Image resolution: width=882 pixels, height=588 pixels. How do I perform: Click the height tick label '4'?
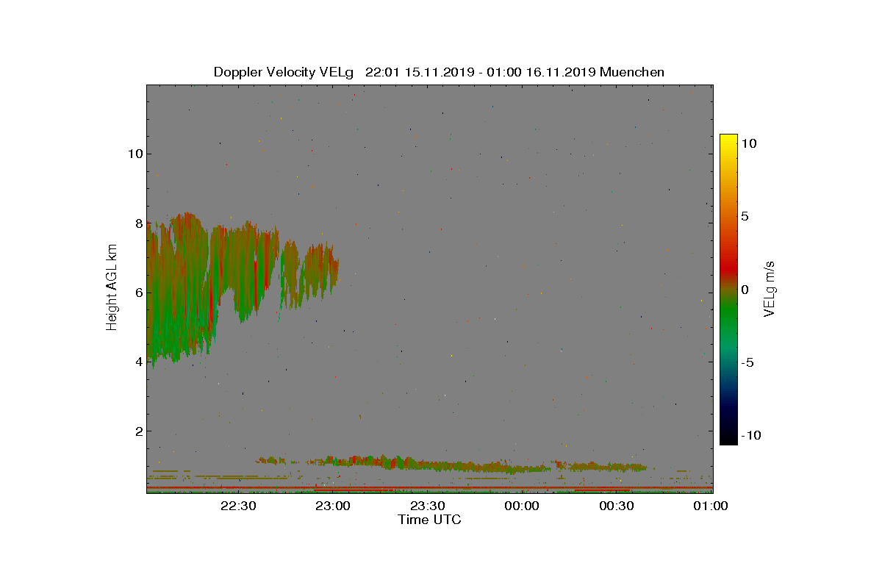click(137, 362)
